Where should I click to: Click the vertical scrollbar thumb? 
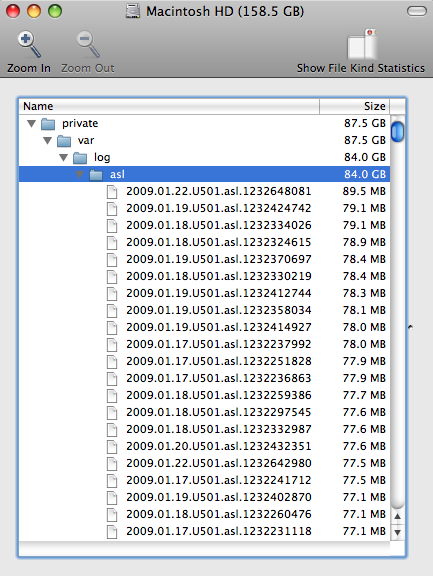(397, 132)
